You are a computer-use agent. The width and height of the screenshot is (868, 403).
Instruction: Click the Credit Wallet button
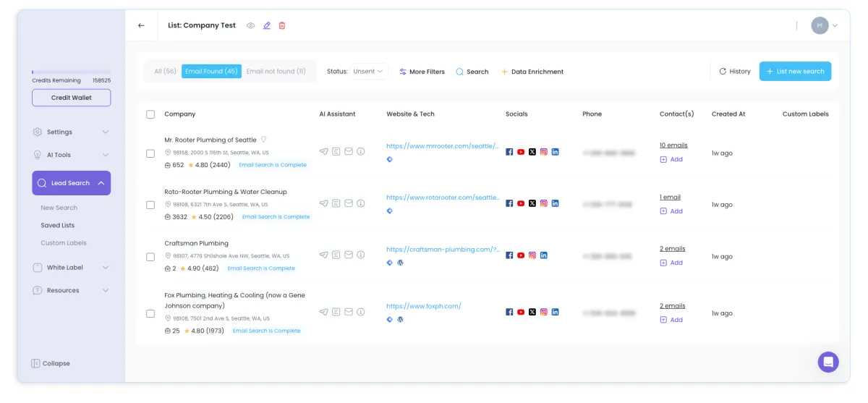[x=71, y=98]
